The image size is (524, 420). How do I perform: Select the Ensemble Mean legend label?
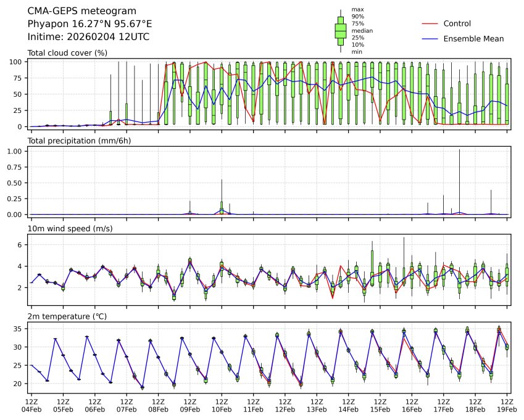point(473,39)
